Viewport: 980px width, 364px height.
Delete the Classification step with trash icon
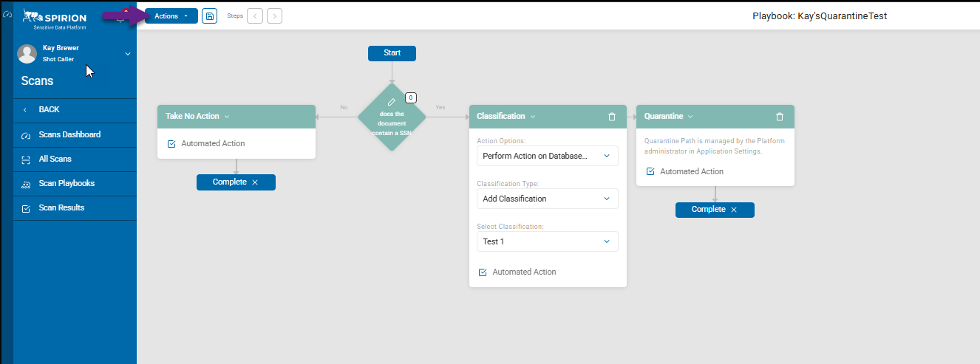(611, 117)
